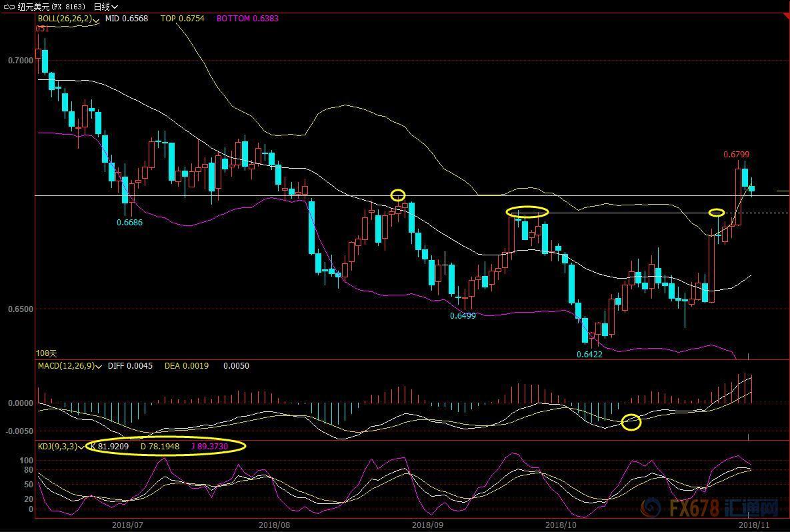Click the DIFF 0.0045 MACD value

pyautogui.click(x=130, y=366)
